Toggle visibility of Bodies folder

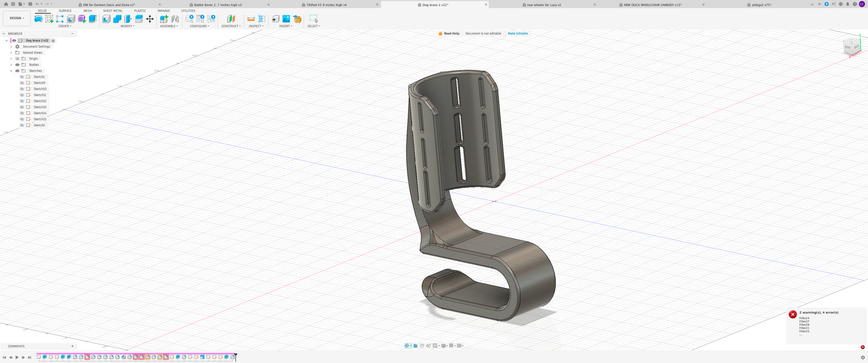coord(17,65)
